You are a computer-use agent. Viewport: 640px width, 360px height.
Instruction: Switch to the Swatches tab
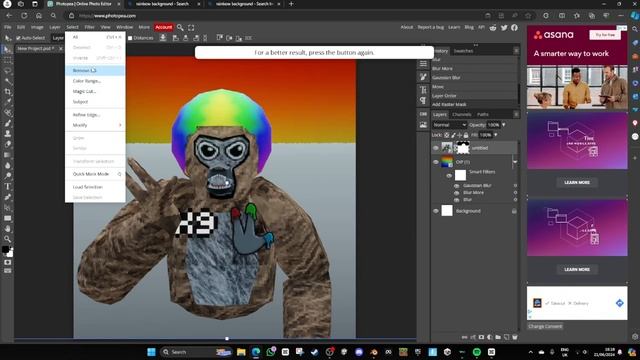463,51
